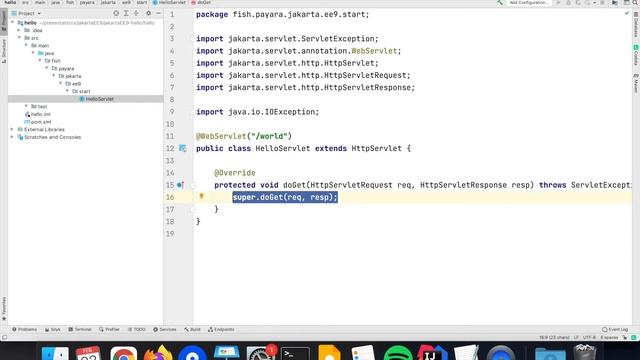
Task: Open the Services tool window tab
Action: tap(164, 329)
